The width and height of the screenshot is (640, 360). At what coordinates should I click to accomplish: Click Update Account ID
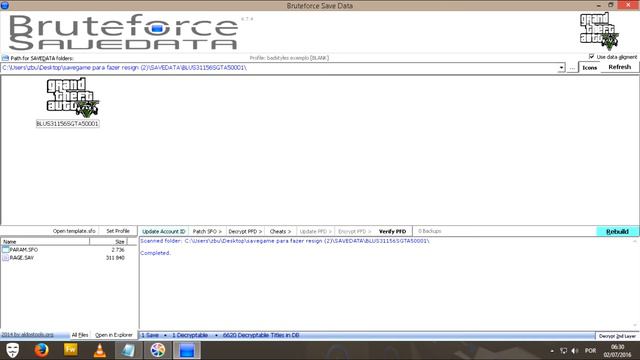(164, 231)
